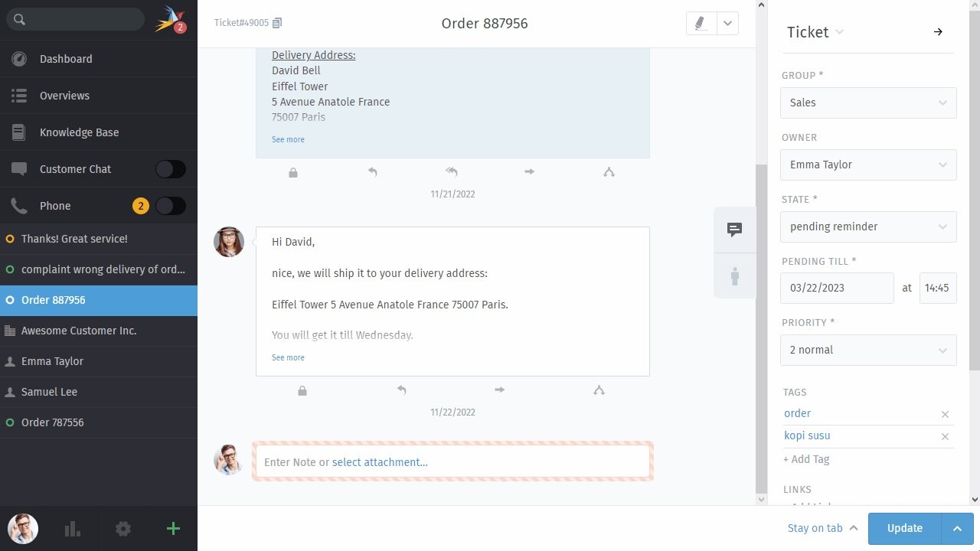
Task: Click the Update button
Action: 905,528
